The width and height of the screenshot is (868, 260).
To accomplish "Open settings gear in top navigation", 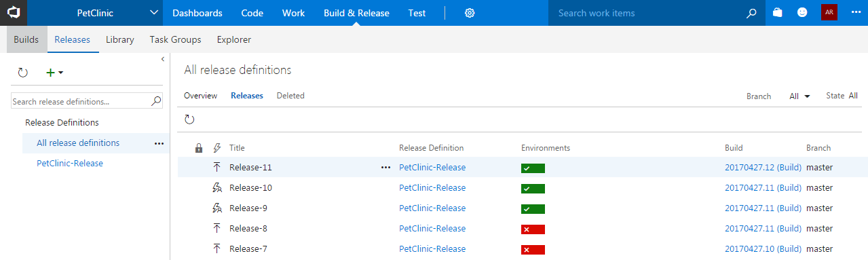I will [x=469, y=13].
